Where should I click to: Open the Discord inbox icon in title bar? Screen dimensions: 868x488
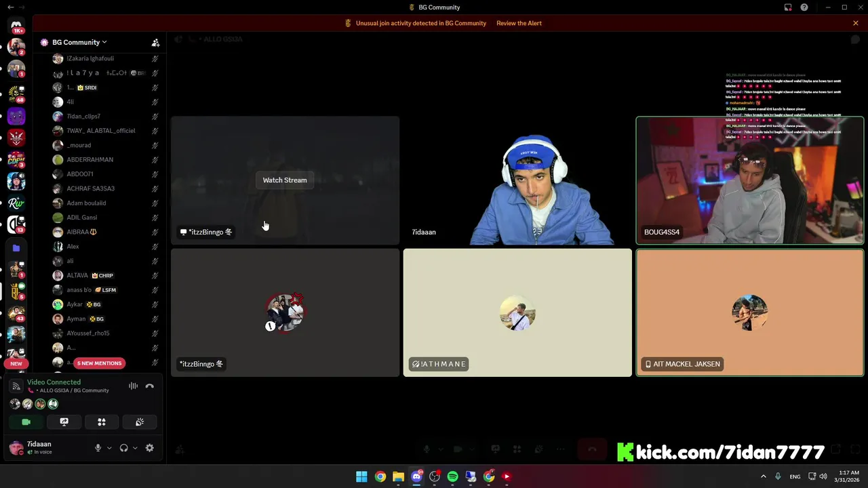(788, 7)
